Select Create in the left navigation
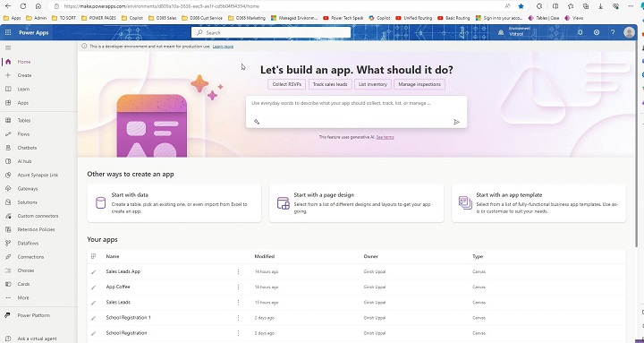 point(24,75)
